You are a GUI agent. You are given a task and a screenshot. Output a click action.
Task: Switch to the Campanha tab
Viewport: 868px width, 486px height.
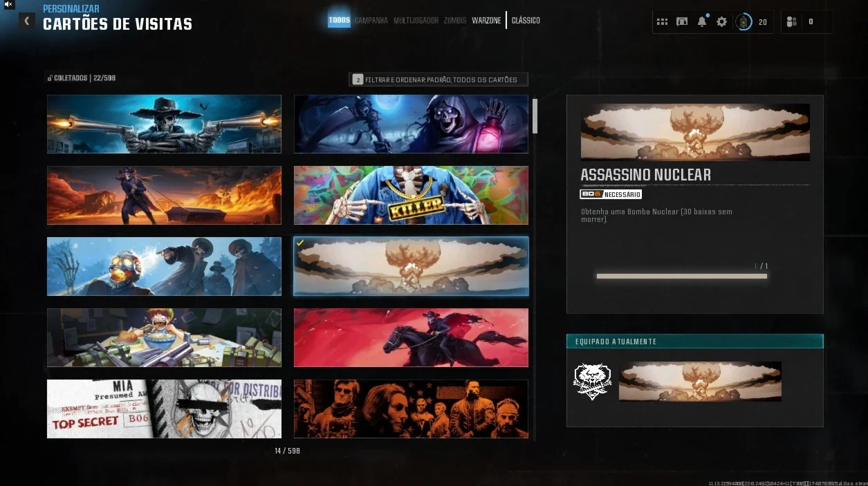[371, 21]
